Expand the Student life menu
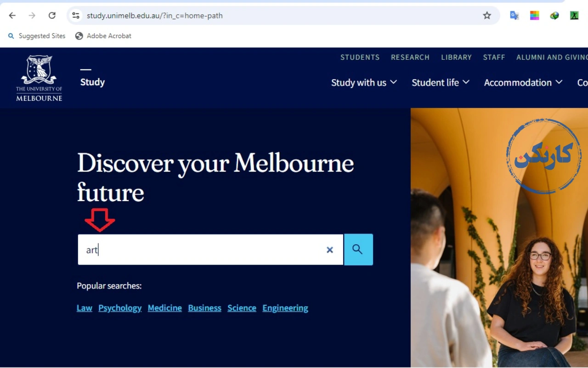This screenshot has width=588, height=368. coord(440,82)
